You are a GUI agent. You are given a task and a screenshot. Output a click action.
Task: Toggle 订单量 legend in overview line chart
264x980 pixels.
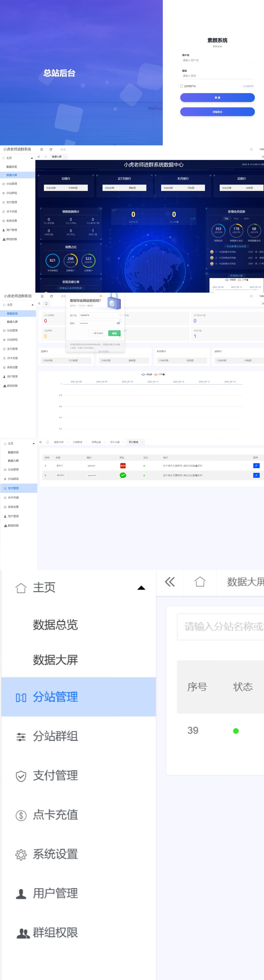tap(159, 374)
